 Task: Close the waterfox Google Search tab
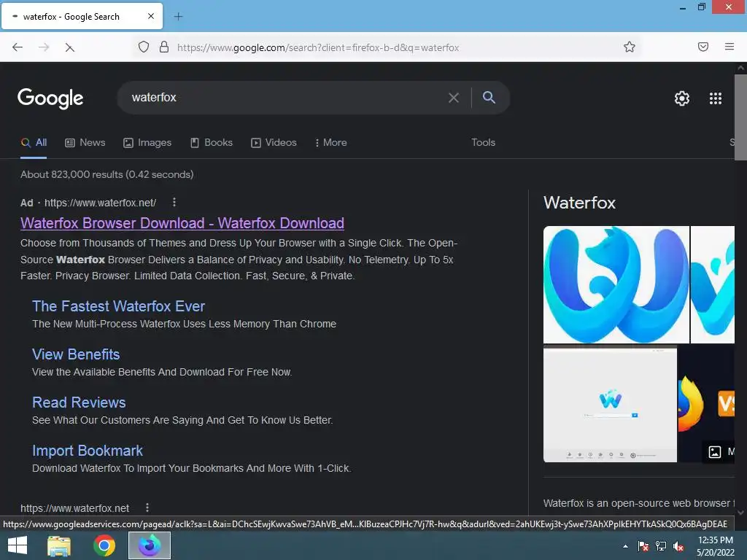151,16
